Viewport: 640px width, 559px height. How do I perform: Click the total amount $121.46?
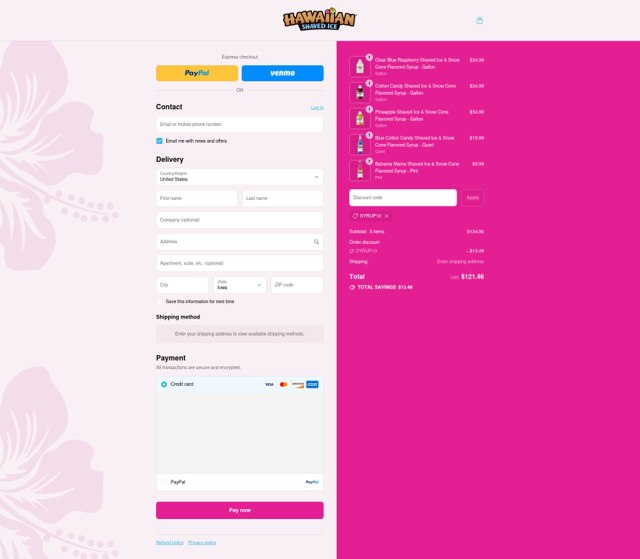click(x=472, y=277)
